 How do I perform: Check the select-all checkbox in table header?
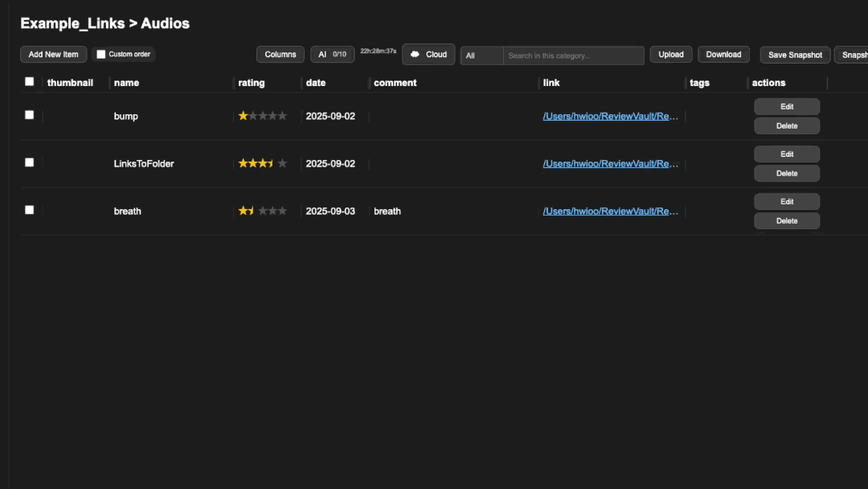[x=30, y=81]
